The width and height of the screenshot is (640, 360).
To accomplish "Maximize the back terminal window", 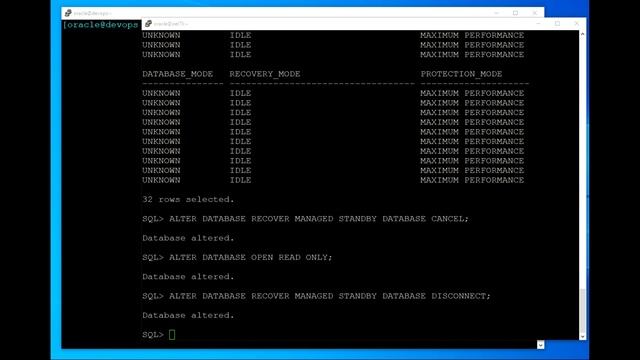I will pyautogui.click(x=516, y=13).
